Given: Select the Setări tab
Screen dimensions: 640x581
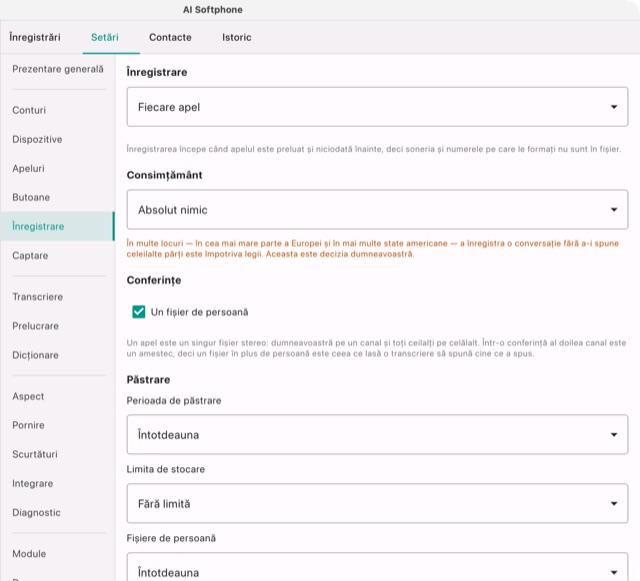Looking at the screenshot, I should pos(104,37).
